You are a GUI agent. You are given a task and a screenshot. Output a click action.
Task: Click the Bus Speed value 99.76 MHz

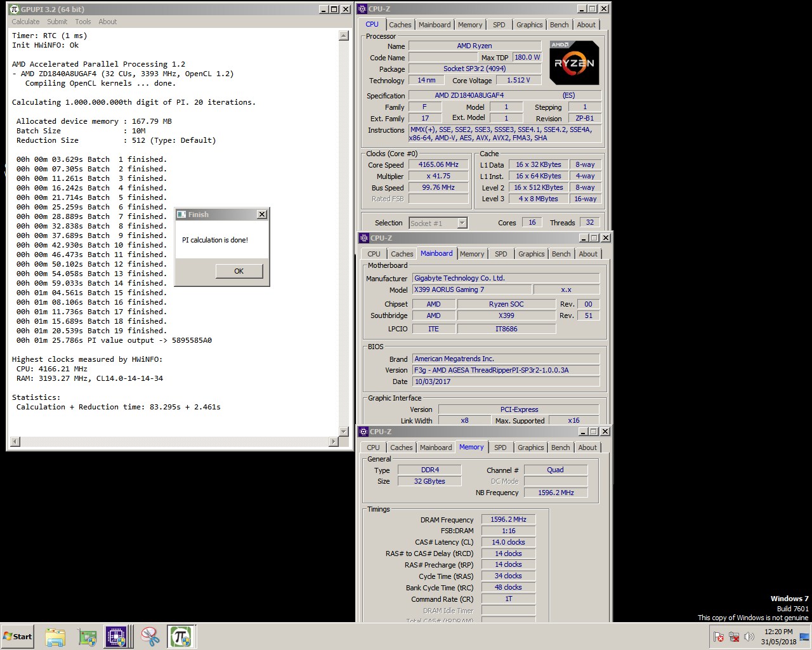pos(438,187)
